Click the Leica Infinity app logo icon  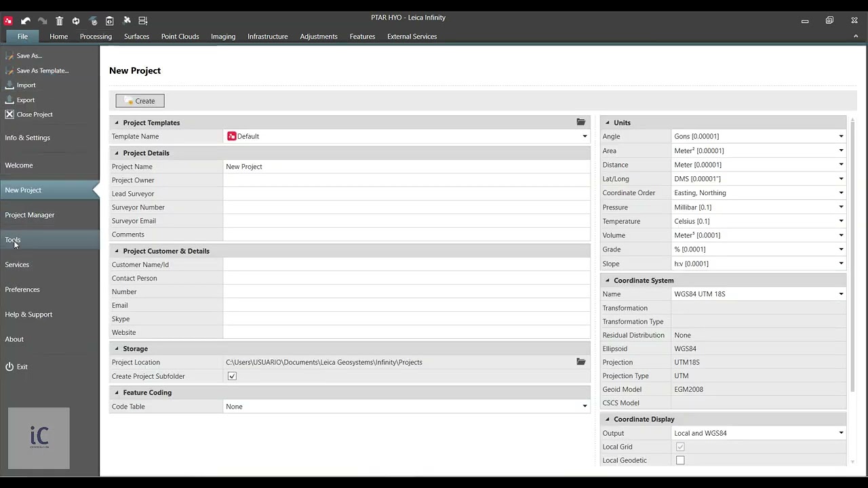[x=8, y=21]
